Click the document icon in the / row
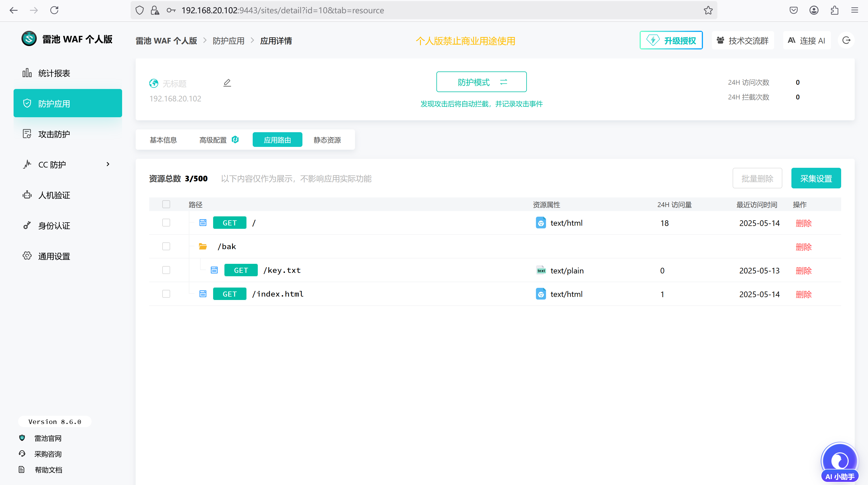This screenshot has width=868, height=485. pyautogui.click(x=203, y=223)
